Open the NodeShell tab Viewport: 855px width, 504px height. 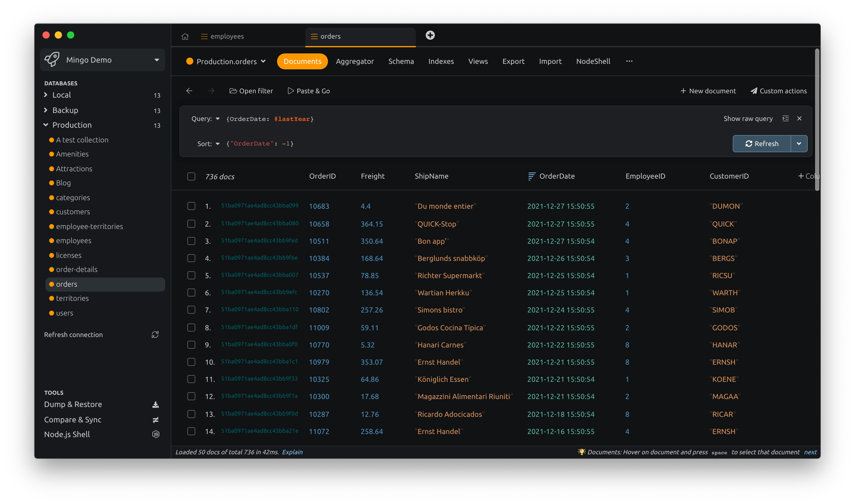point(593,61)
